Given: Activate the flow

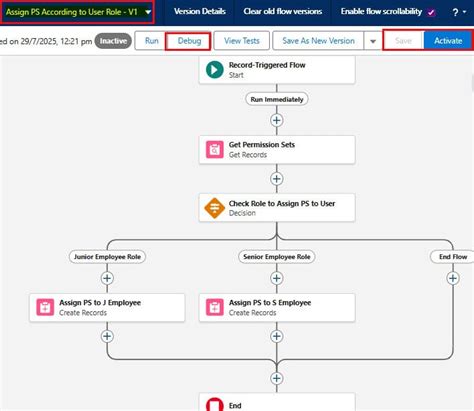Looking at the screenshot, I should tap(448, 41).
